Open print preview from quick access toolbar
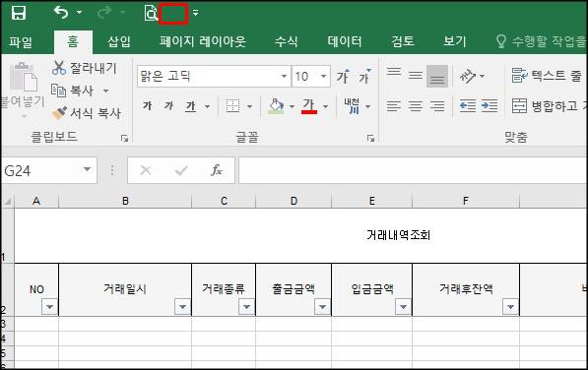Image resolution: width=588 pixels, height=370 pixels. [151, 13]
